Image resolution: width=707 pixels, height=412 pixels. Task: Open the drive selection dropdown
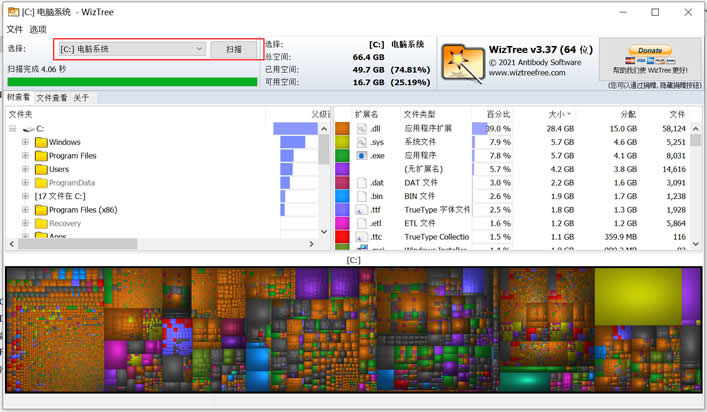pyautogui.click(x=132, y=49)
